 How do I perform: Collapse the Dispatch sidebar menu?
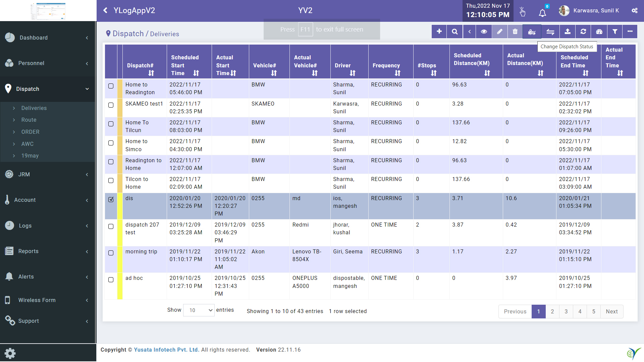coord(48,89)
